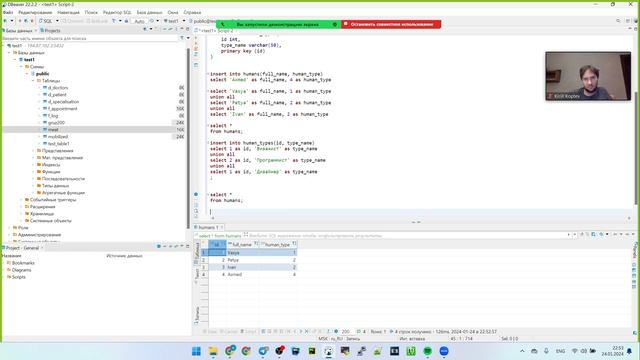Click the SQL editor toolbar button

click(x=46, y=21)
